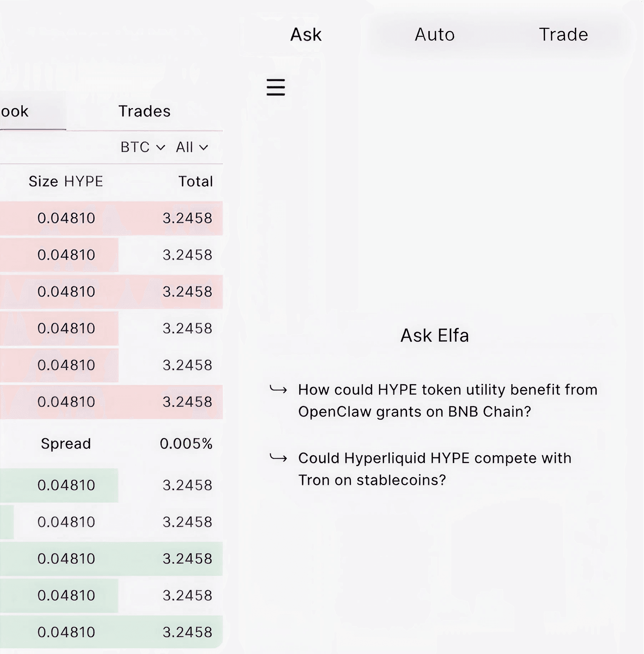Click the Total column header
The height and width of the screenshot is (654, 644).
(195, 181)
